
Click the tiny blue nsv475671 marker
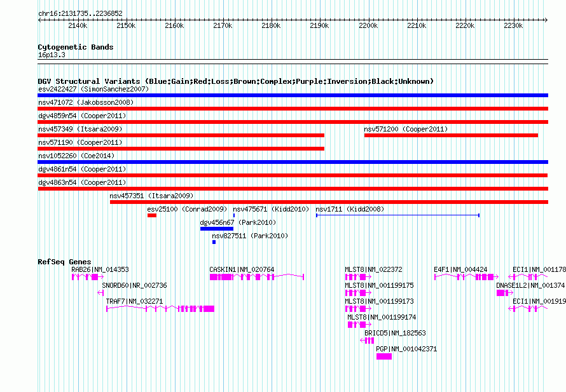[x=234, y=215]
